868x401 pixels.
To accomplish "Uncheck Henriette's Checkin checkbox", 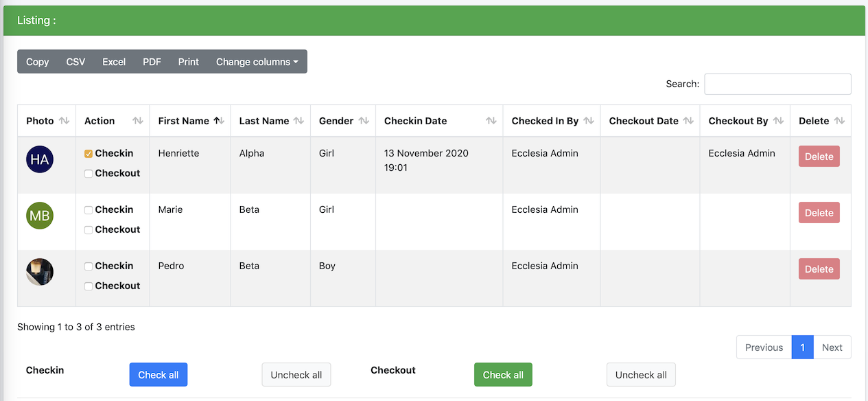I will point(89,154).
